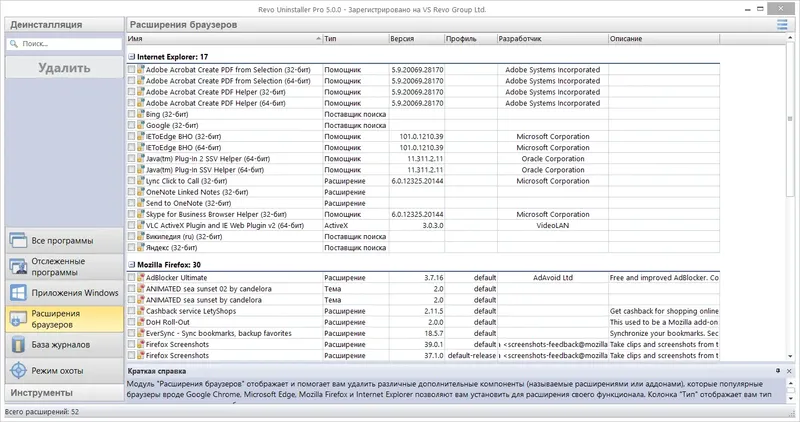Sort by the Имя column header
This screenshot has height=422, width=800.
coord(224,39)
